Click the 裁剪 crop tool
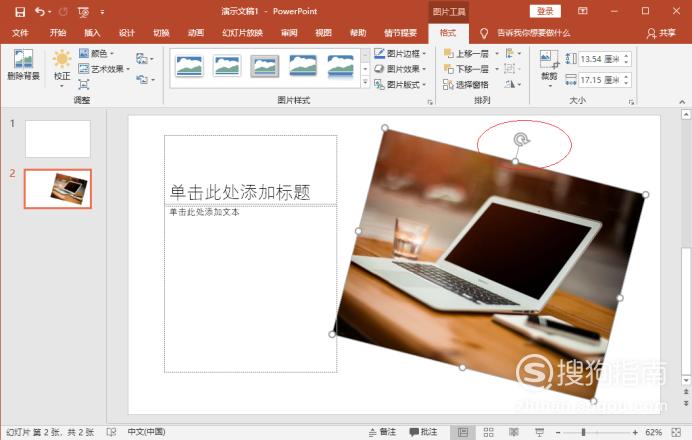 tap(549, 68)
